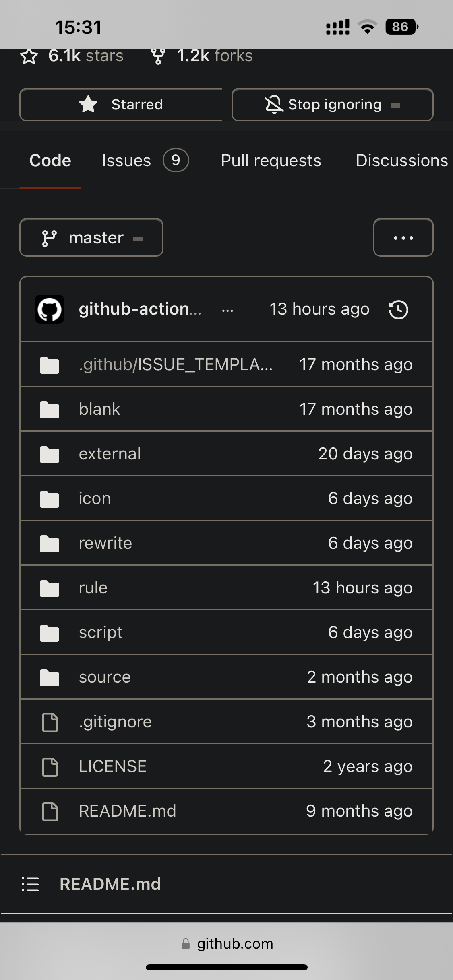Tap the README outline list icon
453x980 pixels.
[x=30, y=884]
